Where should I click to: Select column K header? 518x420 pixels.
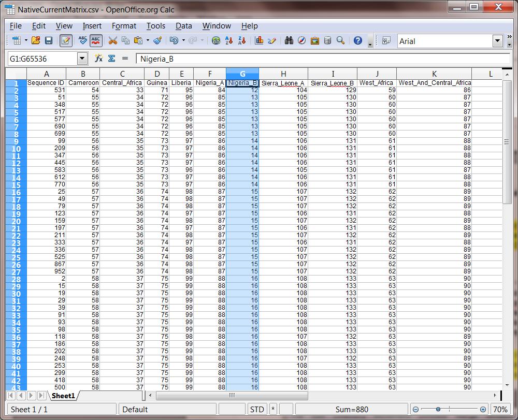pos(434,74)
